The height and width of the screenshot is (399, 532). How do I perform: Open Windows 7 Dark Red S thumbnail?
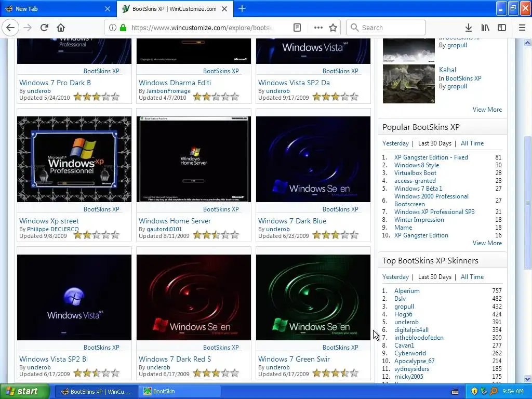point(194,297)
